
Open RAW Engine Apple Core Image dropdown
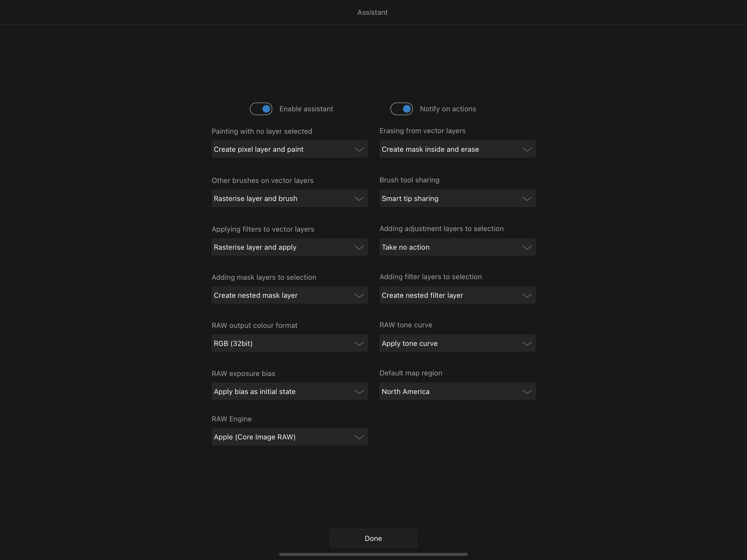pos(289,436)
